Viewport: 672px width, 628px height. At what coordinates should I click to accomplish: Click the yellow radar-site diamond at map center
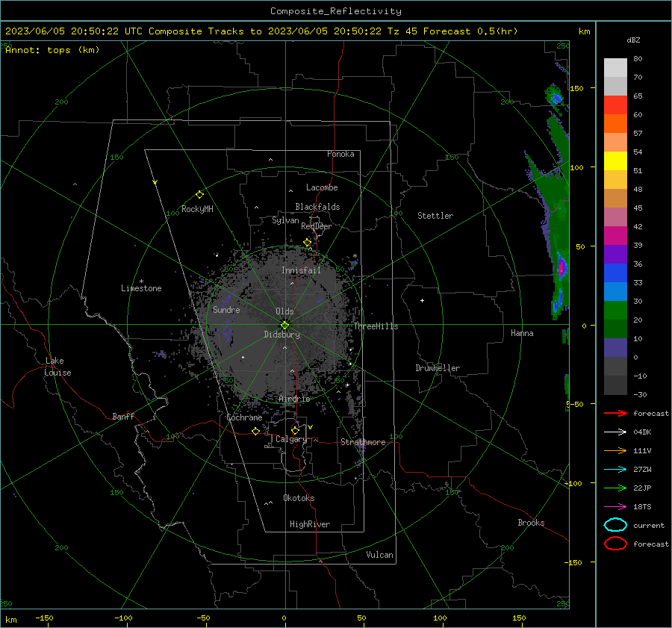coord(284,325)
